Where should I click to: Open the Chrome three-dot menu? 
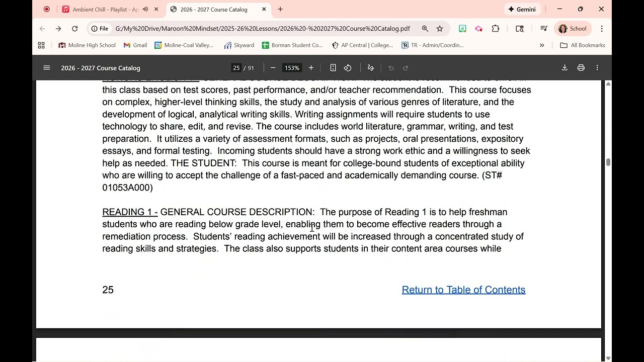point(602,29)
